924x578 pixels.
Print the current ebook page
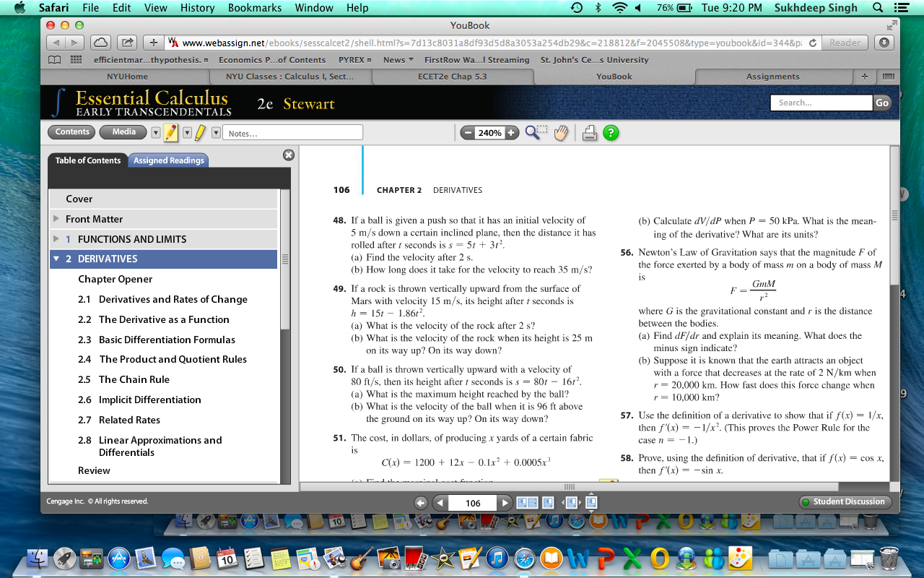point(590,133)
